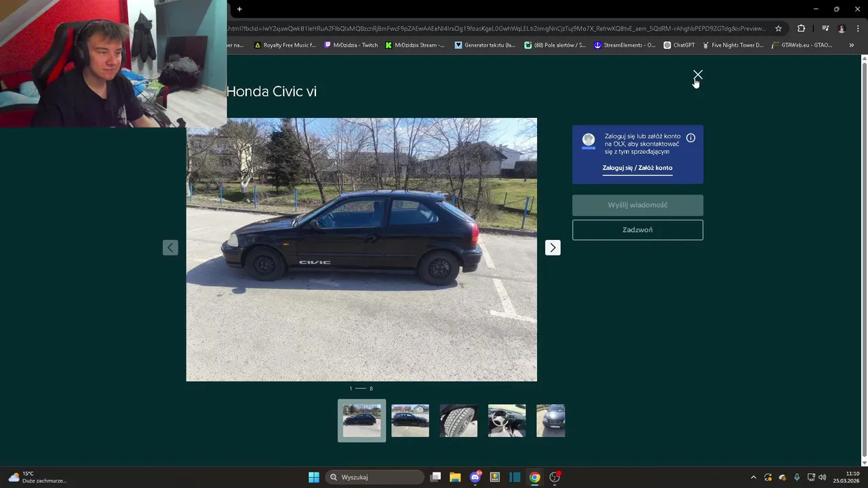Click the browser address bar URL
868x488 pixels.
(496, 28)
